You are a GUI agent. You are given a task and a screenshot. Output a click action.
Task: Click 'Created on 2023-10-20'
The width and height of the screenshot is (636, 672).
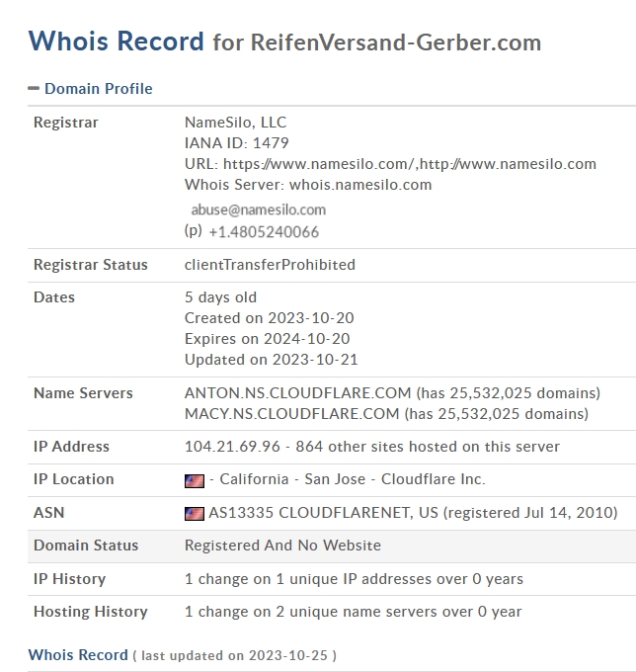click(x=269, y=318)
